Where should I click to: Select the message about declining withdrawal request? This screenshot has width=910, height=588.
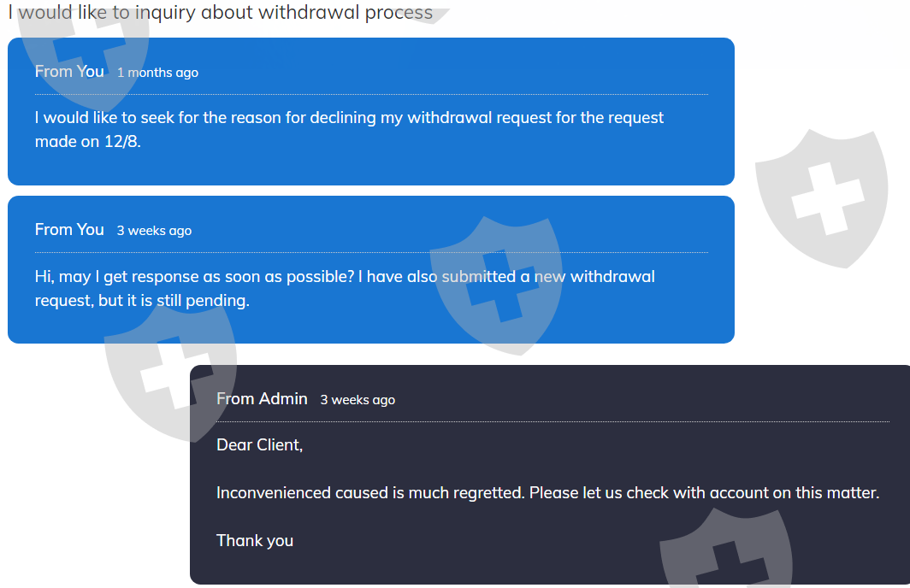pyautogui.click(x=349, y=129)
